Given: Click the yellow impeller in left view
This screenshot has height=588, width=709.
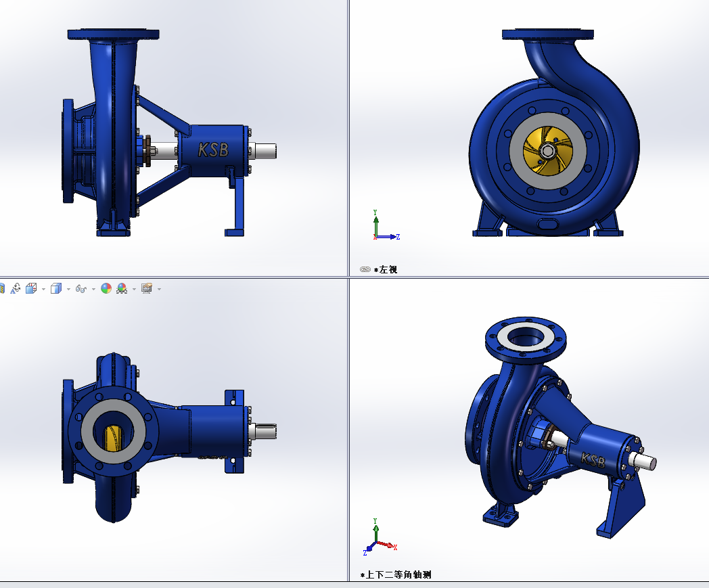Looking at the screenshot, I should [x=547, y=151].
